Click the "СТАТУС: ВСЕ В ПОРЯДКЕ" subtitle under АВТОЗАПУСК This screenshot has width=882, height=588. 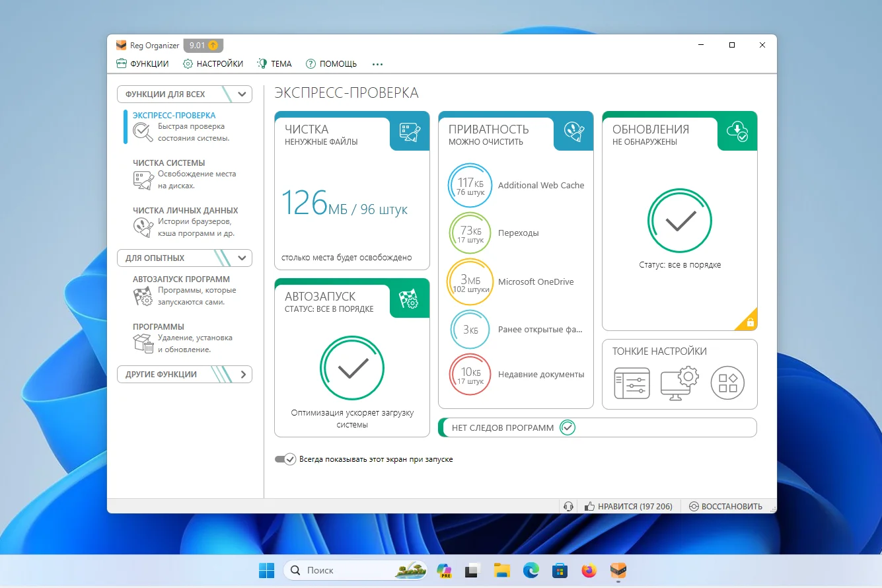[x=329, y=309]
